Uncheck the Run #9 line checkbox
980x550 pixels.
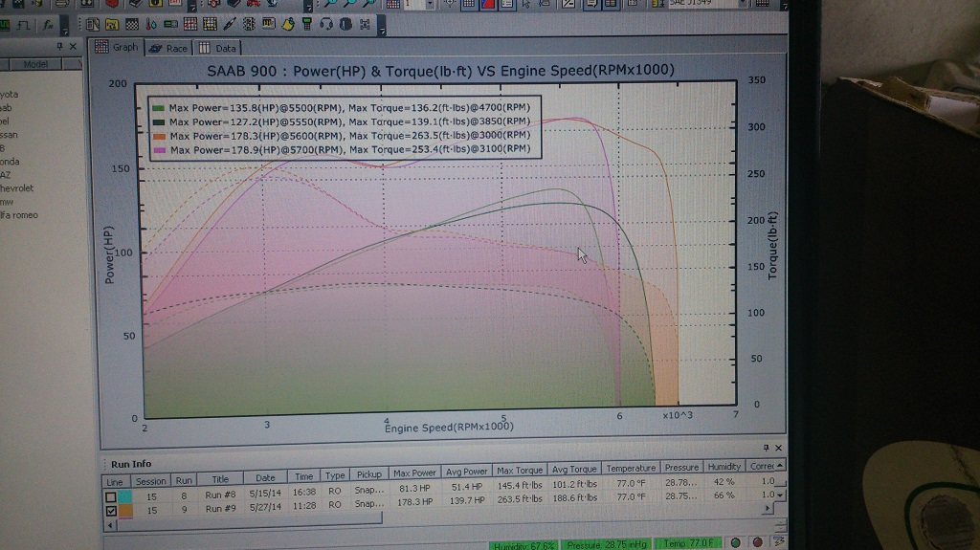tap(111, 511)
